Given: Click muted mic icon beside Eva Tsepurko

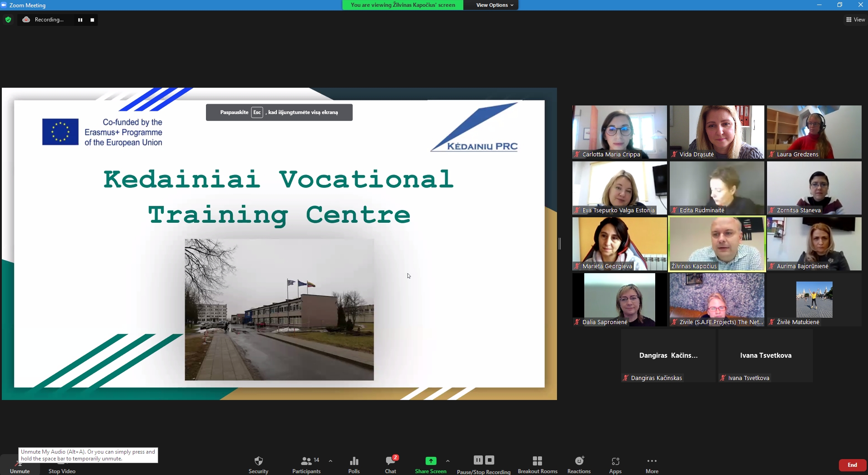Looking at the screenshot, I should click(x=577, y=210).
